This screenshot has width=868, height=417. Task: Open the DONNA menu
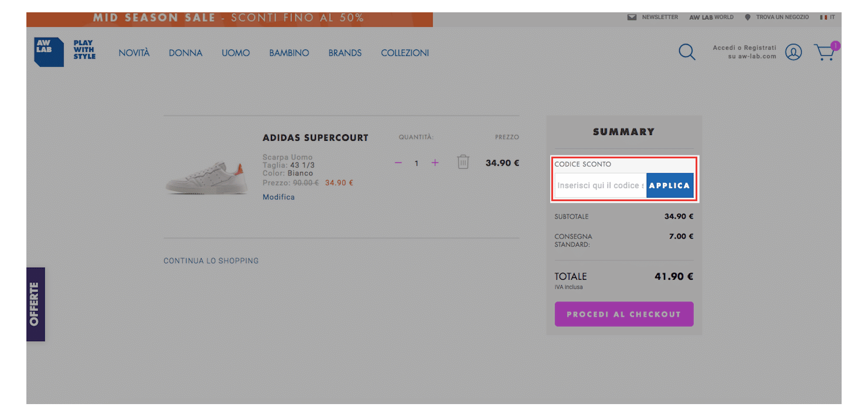click(185, 53)
